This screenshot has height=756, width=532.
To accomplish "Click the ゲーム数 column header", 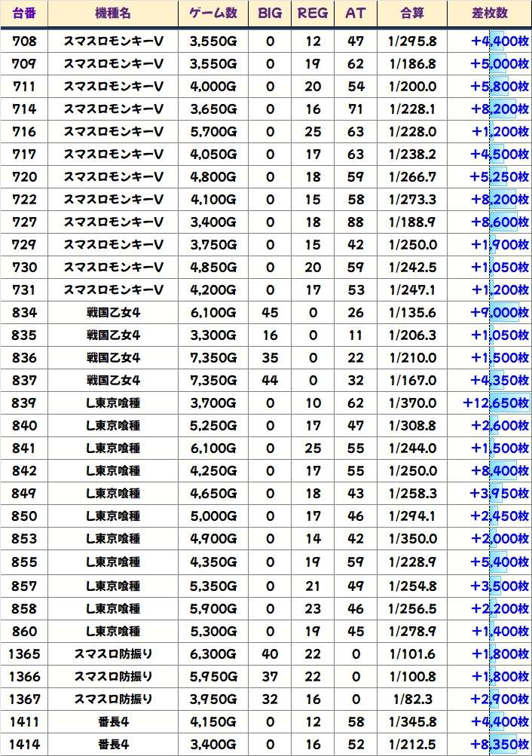I will click(213, 13).
